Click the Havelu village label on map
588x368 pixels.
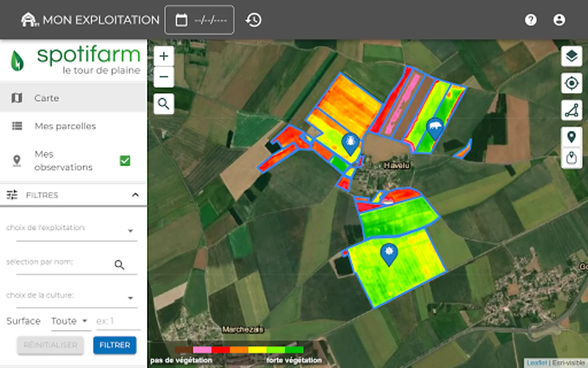tap(396, 166)
